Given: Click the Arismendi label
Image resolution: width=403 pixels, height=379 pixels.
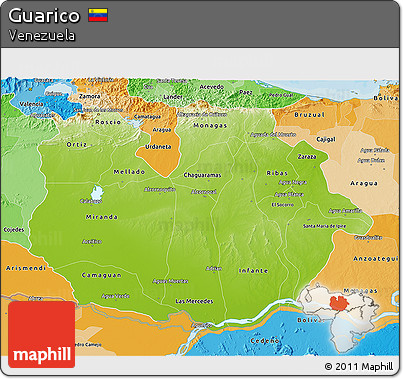Looking at the screenshot, I should click(x=26, y=268).
